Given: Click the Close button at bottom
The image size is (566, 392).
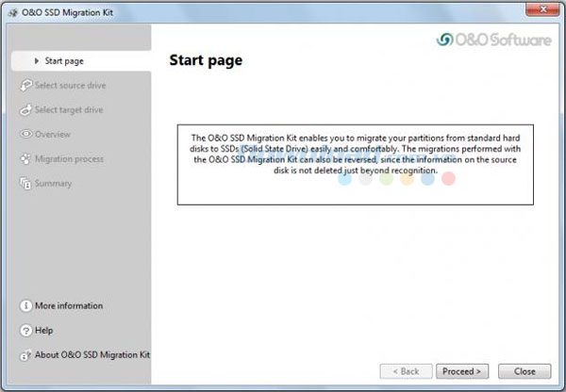Looking at the screenshot, I should click(x=524, y=371).
